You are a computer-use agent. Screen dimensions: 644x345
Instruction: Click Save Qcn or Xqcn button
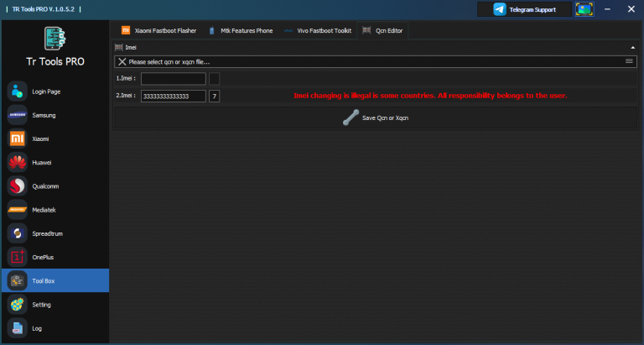(x=376, y=118)
